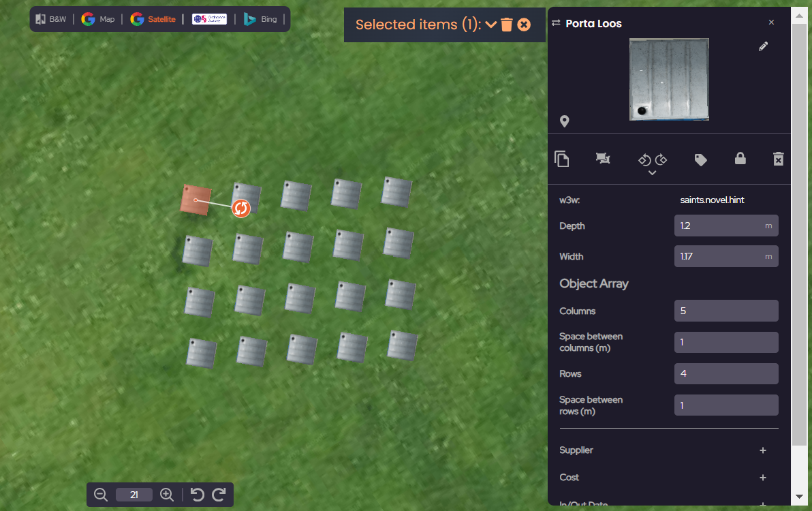The image size is (812, 511).
Task: Open the tag icon in the item toolbar
Action: click(701, 158)
